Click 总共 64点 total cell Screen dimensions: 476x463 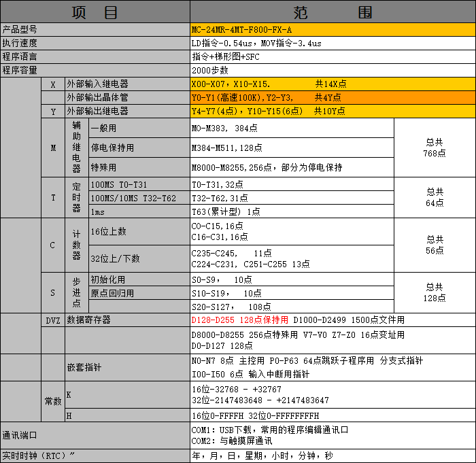pos(435,197)
